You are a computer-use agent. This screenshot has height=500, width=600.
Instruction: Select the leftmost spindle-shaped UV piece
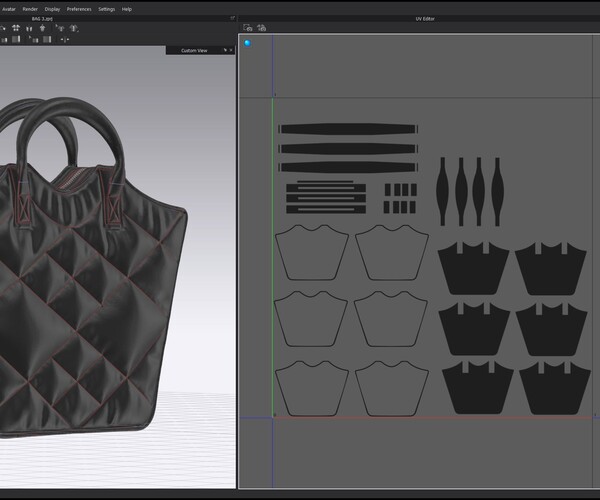[443, 191]
